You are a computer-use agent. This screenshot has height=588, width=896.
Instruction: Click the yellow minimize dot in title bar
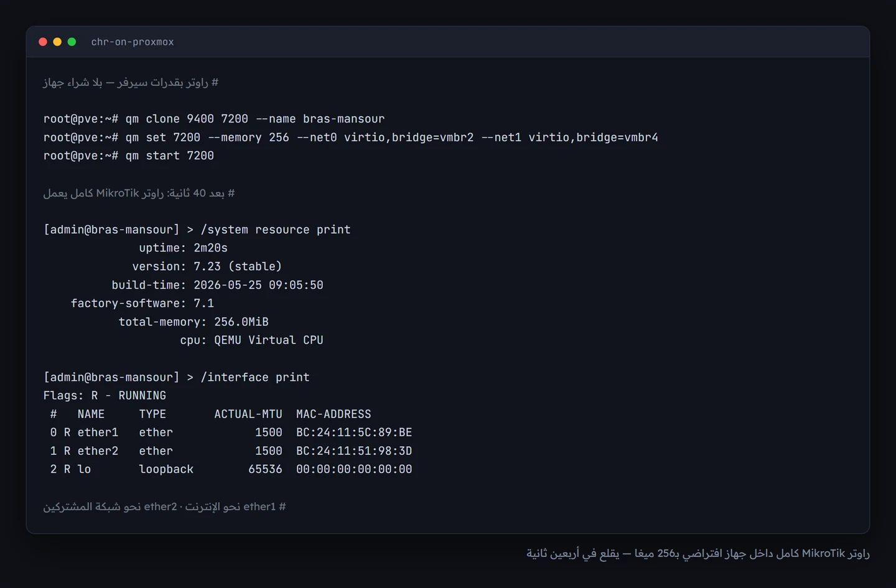tap(57, 42)
